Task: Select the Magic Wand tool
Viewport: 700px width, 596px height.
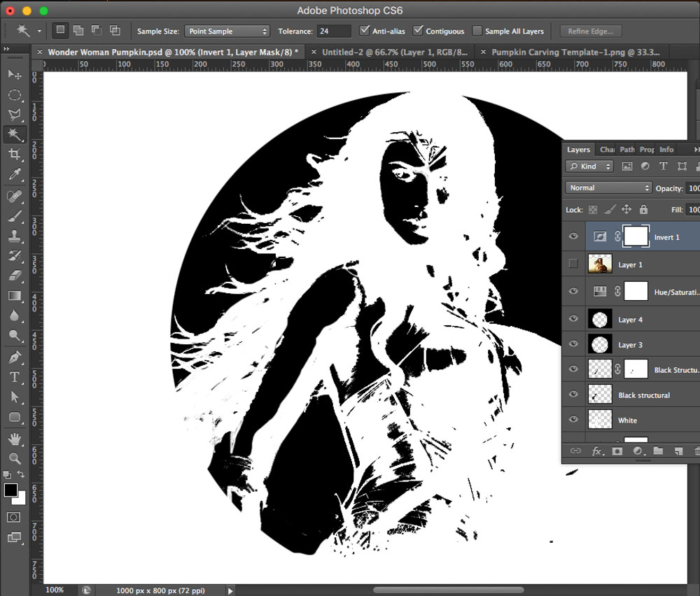Action: (14, 134)
